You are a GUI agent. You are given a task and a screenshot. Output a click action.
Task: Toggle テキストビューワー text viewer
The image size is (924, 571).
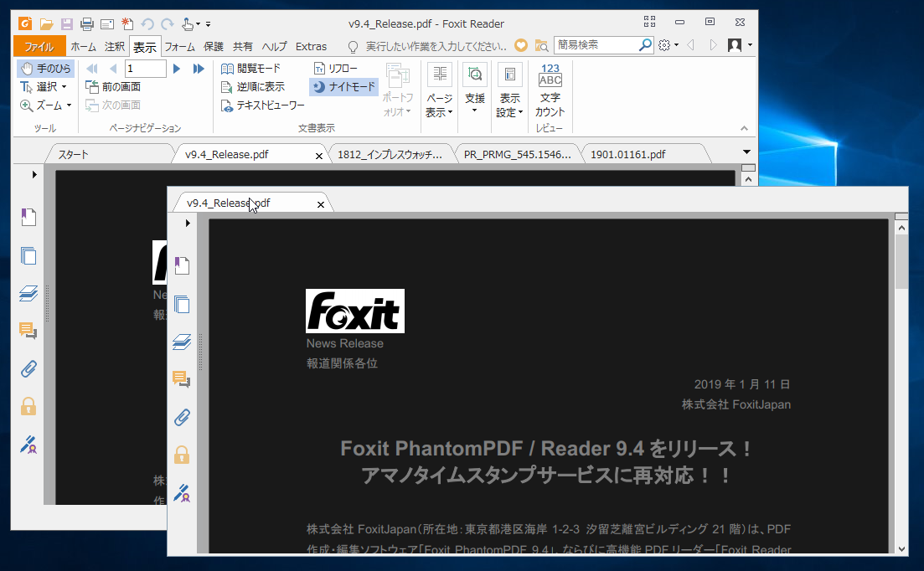[262, 106]
